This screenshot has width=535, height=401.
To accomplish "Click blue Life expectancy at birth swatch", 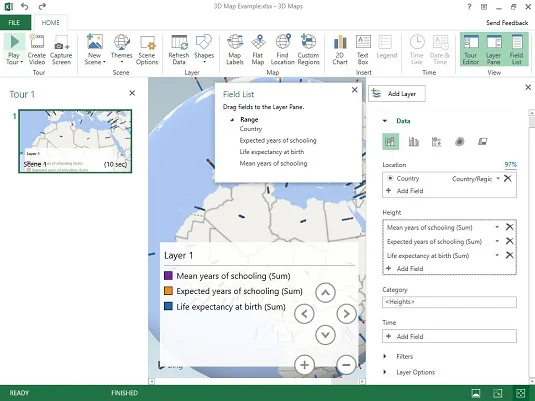I will (x=168, y=306).
